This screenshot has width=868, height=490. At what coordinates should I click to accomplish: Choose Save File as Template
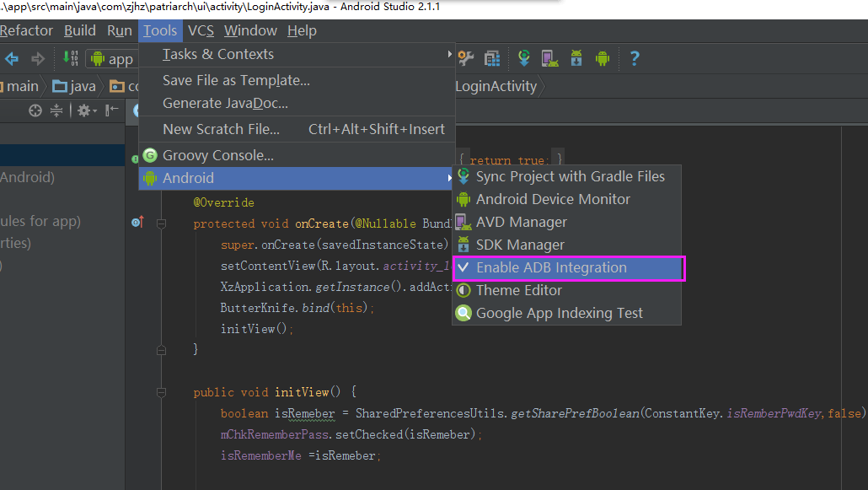pos(297,80)
